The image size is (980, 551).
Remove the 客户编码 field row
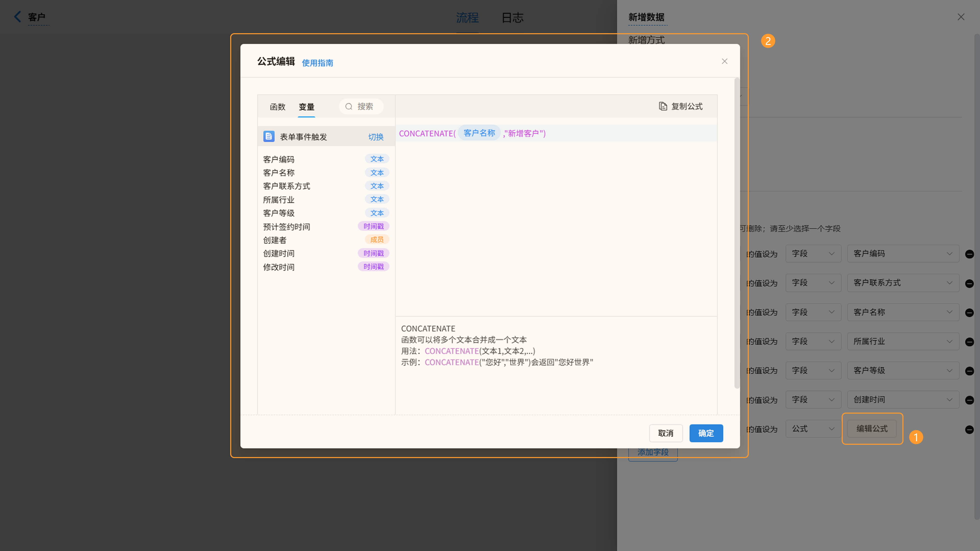969,254
